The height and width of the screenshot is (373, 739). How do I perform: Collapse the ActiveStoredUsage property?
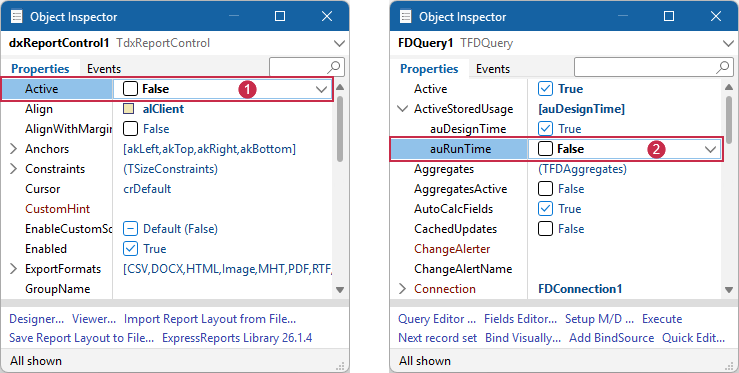pos(402,109)
